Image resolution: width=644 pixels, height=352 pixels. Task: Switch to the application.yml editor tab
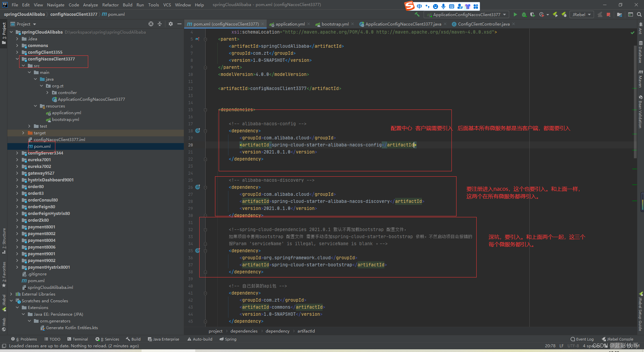click(290, 24)
